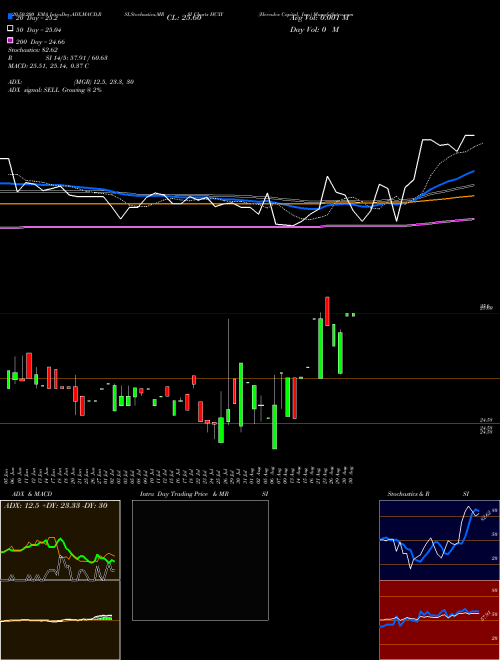The image size is (500, 660).
Task: Click the blue 20 Day EMA legend square
Action: (x=10, y=16)
